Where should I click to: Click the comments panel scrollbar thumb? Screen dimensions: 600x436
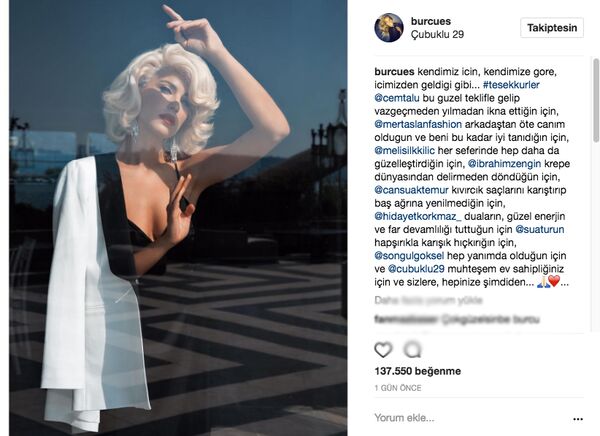click(595, 100)
